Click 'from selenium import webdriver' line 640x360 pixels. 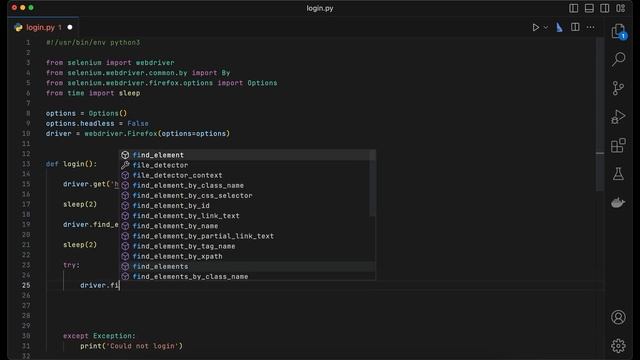tap(110, 63)
